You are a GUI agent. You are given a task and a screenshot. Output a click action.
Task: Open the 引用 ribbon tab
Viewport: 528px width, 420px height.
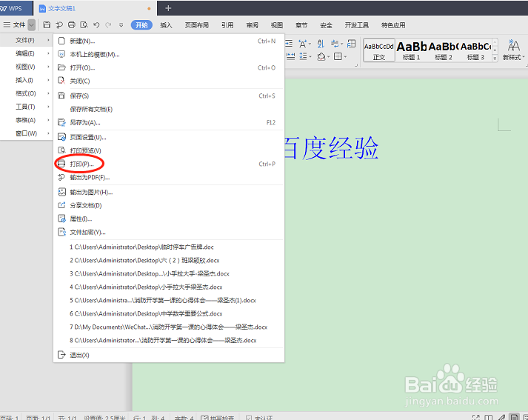point(227,25)
